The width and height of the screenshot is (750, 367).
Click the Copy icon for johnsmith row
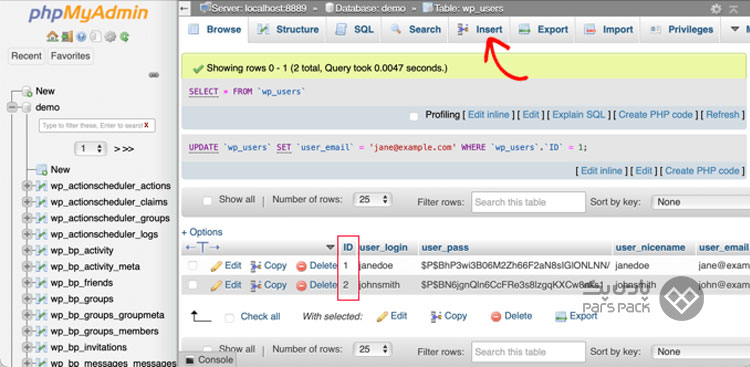click(x=256, y=285)
